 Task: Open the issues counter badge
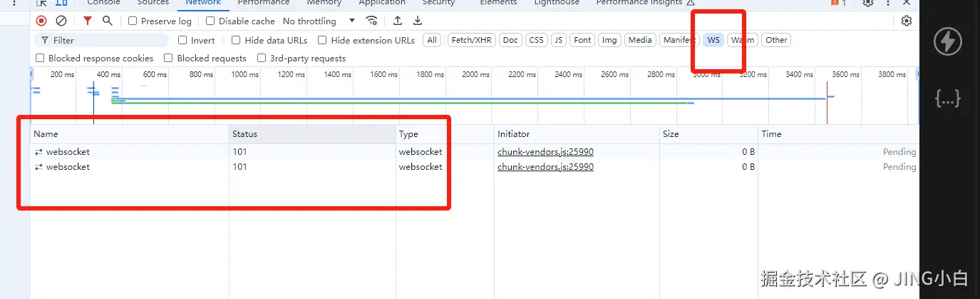click(838, 3)
